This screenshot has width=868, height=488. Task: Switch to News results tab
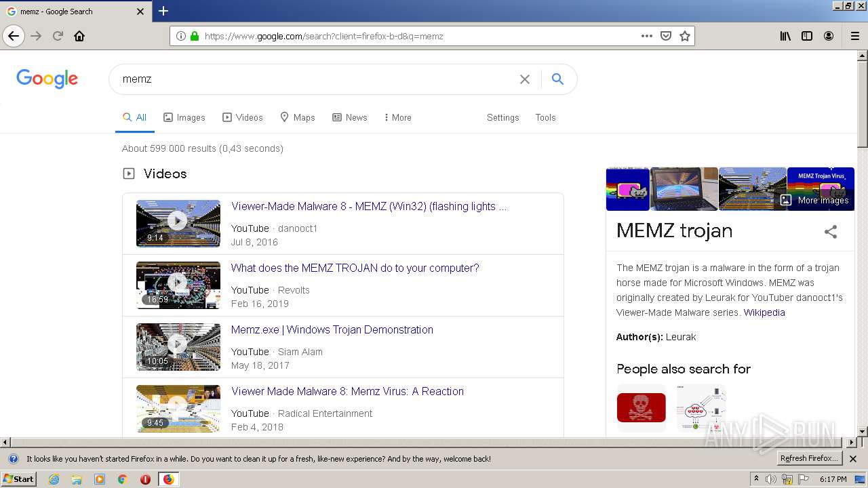349,117
